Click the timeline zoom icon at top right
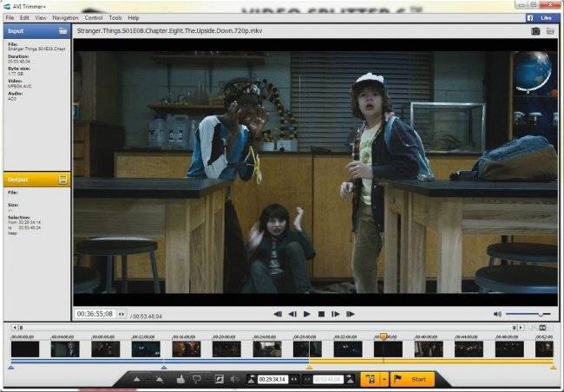 click(x=542, y=328)
